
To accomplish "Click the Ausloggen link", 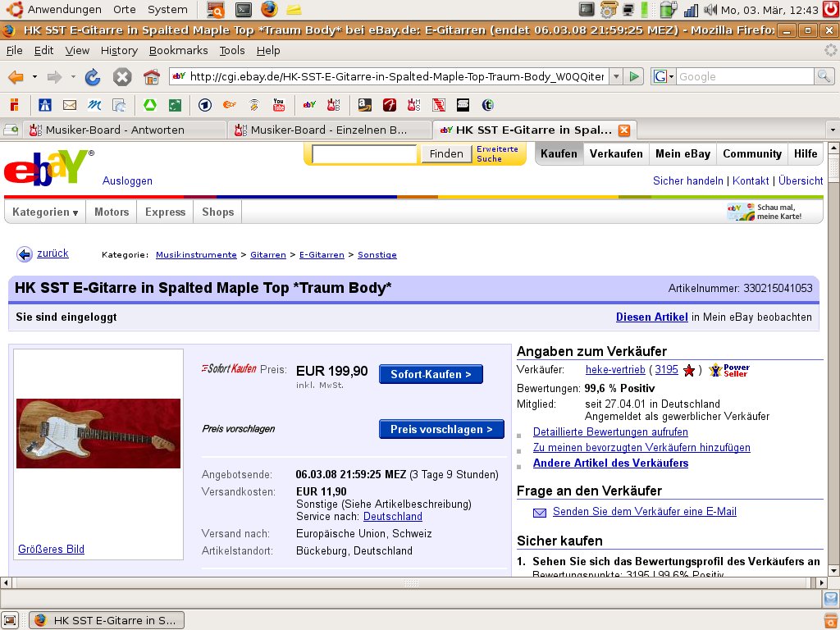I will point(127,181).
